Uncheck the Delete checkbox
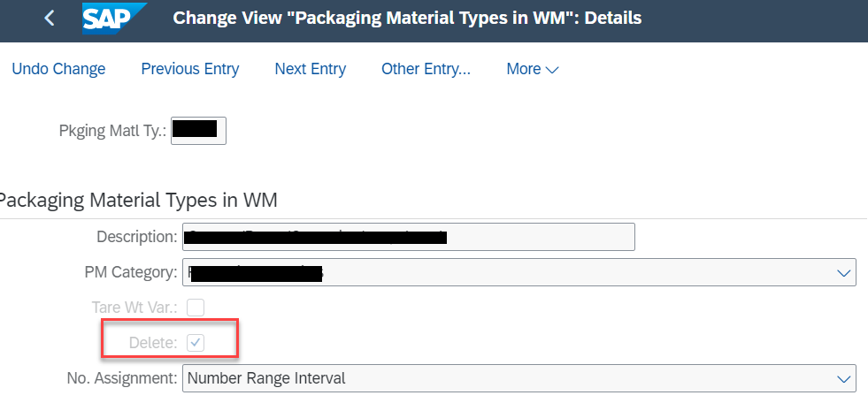 pyautogui.click(x=196, y=343)
